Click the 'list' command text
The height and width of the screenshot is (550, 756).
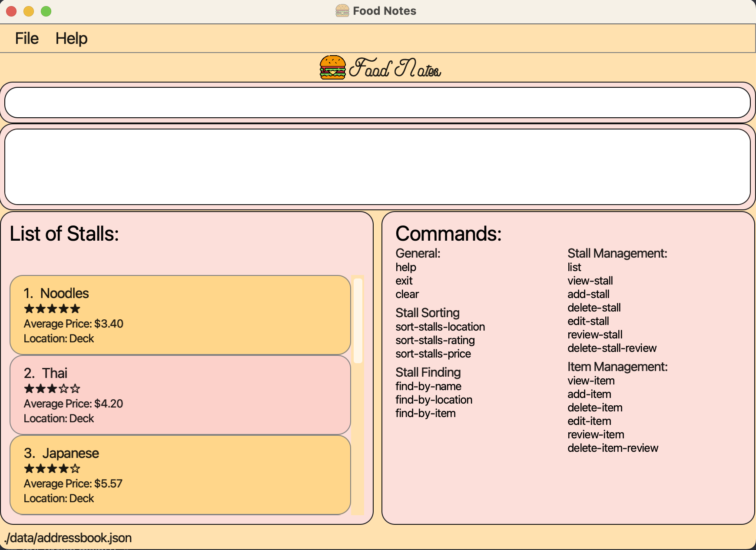(574, 267)
